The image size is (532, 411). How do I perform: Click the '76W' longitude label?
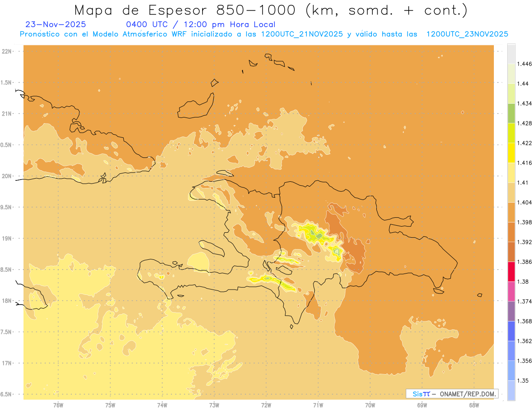click(x=58, y=405)
